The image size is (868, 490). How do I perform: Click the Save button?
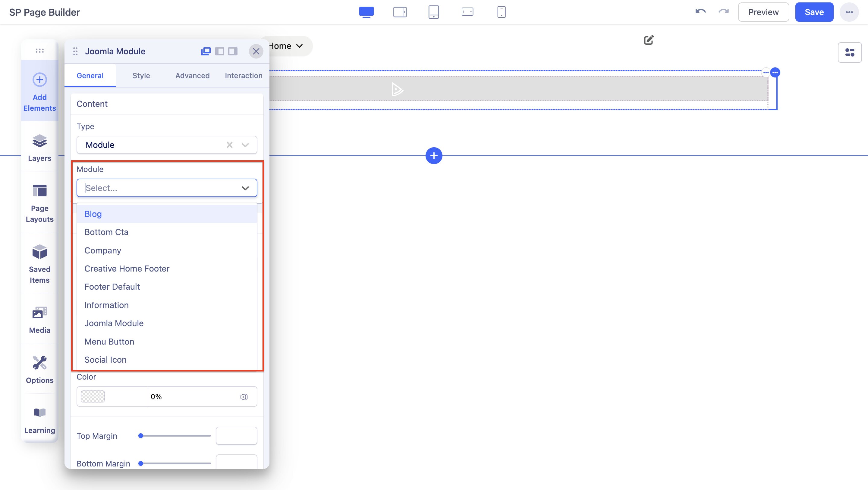click(x=814, y=12)
